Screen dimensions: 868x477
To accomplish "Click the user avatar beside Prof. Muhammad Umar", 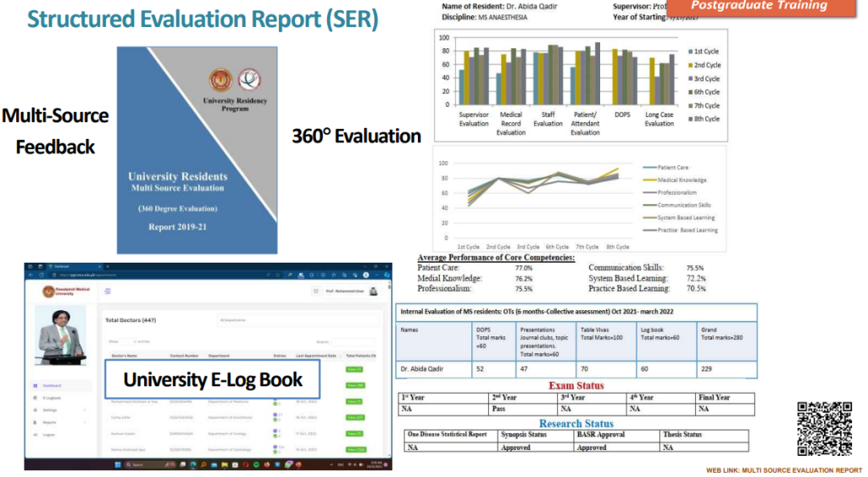I will pyautogui.click(x=372, y=291).
